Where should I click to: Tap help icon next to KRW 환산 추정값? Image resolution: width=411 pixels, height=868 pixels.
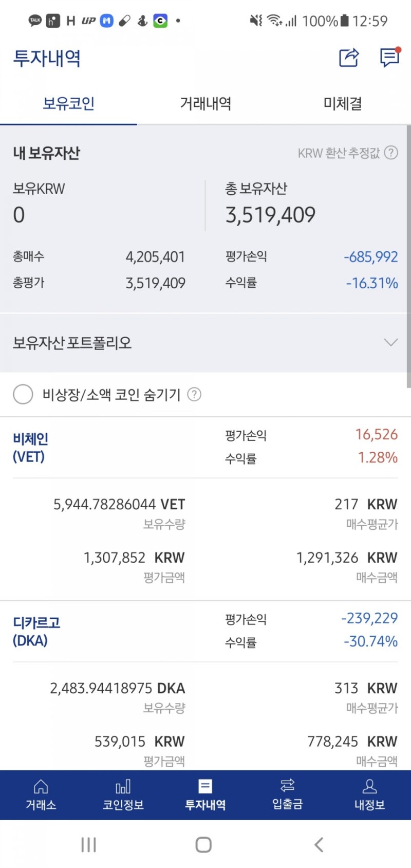click(391, 153)
